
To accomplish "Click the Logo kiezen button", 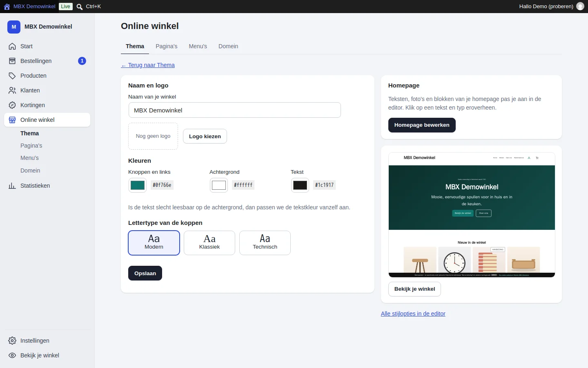I will coord(205,136).
